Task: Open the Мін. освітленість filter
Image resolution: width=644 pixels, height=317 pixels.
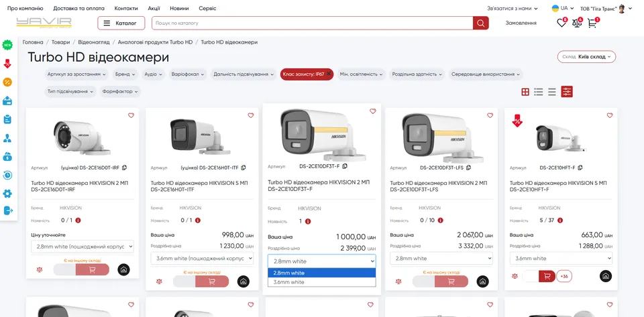Action: pyautogui.click(x=361, y=74)
